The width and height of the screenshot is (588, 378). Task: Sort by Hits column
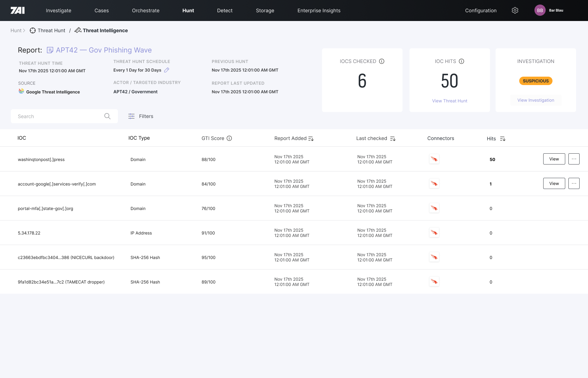pos(503,139)
